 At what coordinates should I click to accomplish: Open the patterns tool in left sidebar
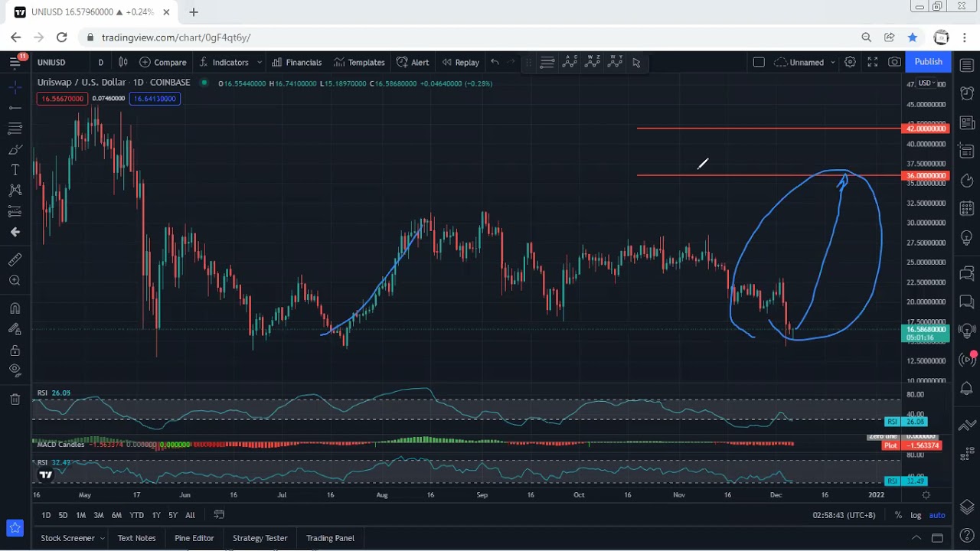[x=15, y=191]
